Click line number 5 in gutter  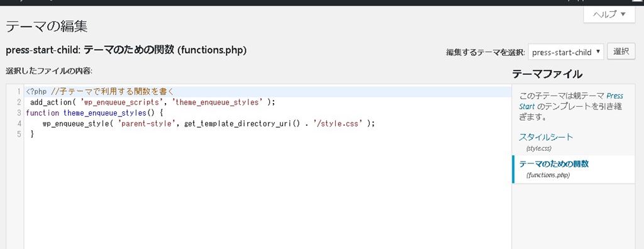pyautogui.click(x=19, y=134)
